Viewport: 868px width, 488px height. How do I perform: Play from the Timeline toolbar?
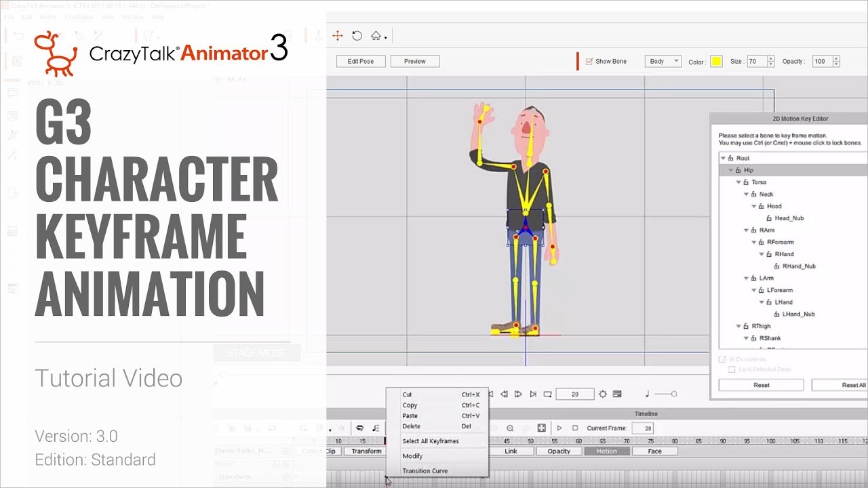coord(559,428)
